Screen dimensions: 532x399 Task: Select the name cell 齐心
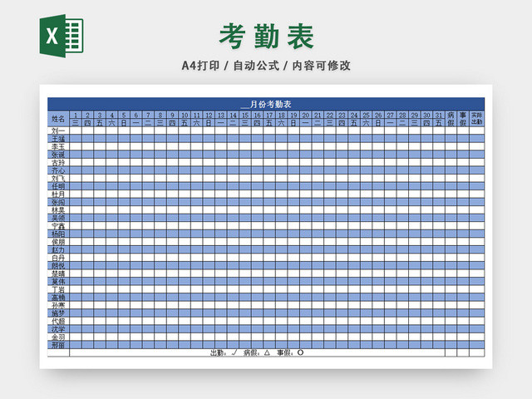coord(58,170)
